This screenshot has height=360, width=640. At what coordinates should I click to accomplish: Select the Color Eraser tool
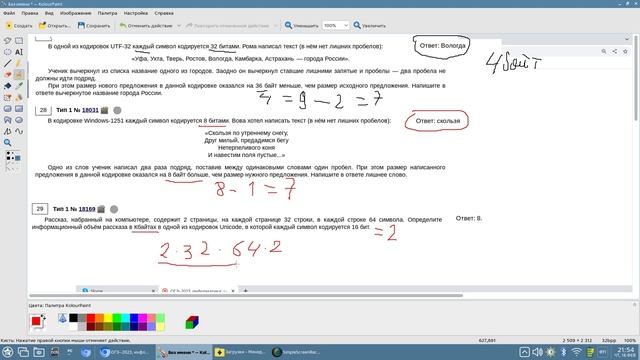click(7, 97)
